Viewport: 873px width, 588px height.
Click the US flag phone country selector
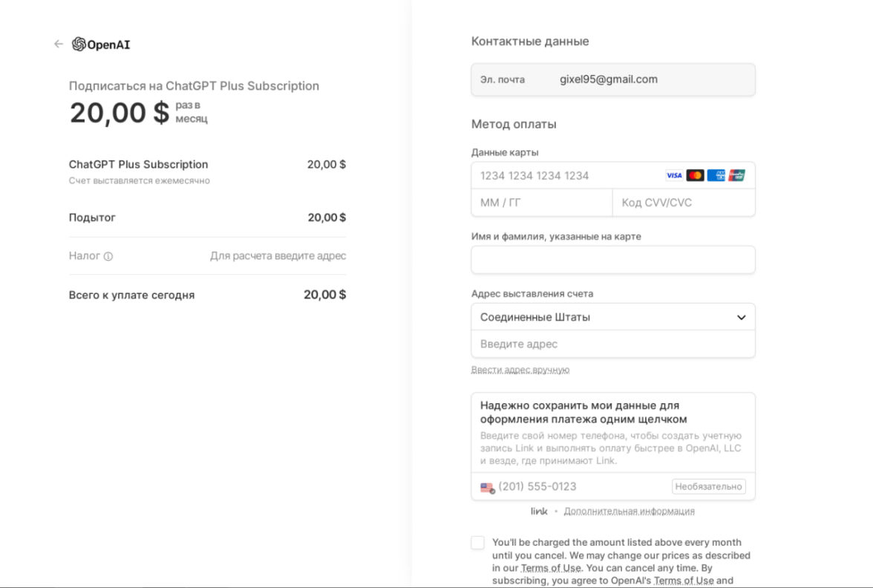coord(487,488)
